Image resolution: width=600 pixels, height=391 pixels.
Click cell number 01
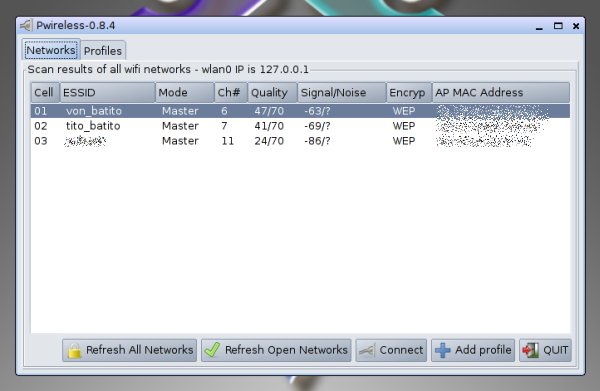41,111
